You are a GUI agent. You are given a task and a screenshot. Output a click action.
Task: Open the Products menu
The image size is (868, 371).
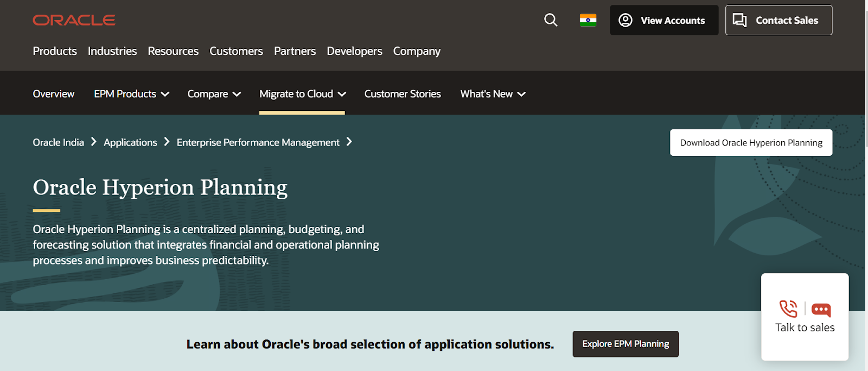coord(55,51)
